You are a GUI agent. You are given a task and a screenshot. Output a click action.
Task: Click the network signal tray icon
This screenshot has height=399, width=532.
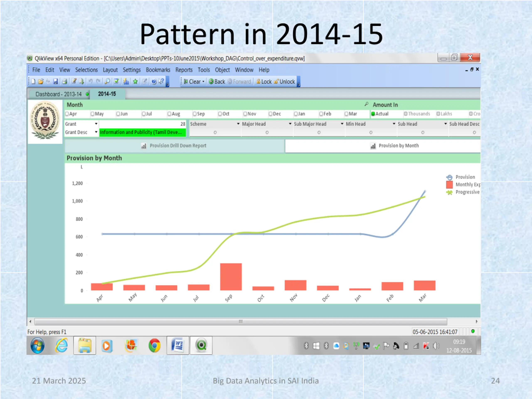click(416, 346)
